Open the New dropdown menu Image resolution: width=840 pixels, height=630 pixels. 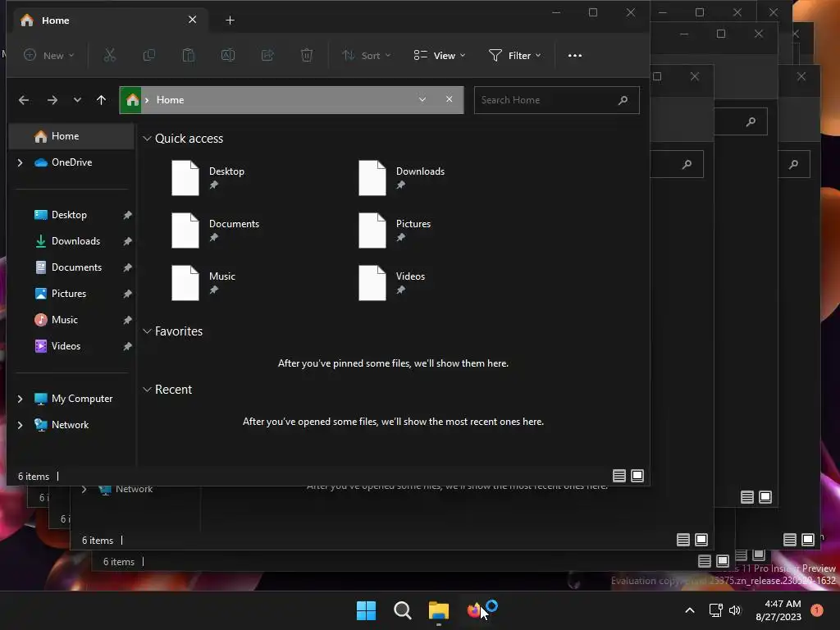48,55
